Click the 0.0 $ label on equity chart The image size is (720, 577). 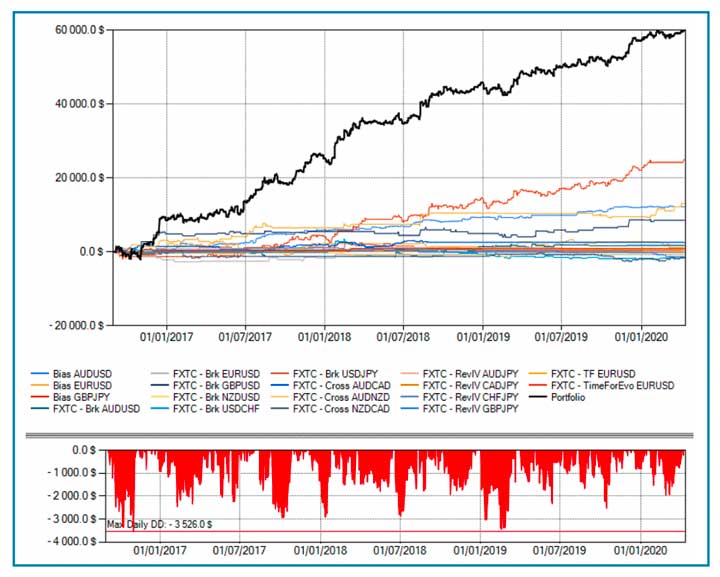[91, 252]
